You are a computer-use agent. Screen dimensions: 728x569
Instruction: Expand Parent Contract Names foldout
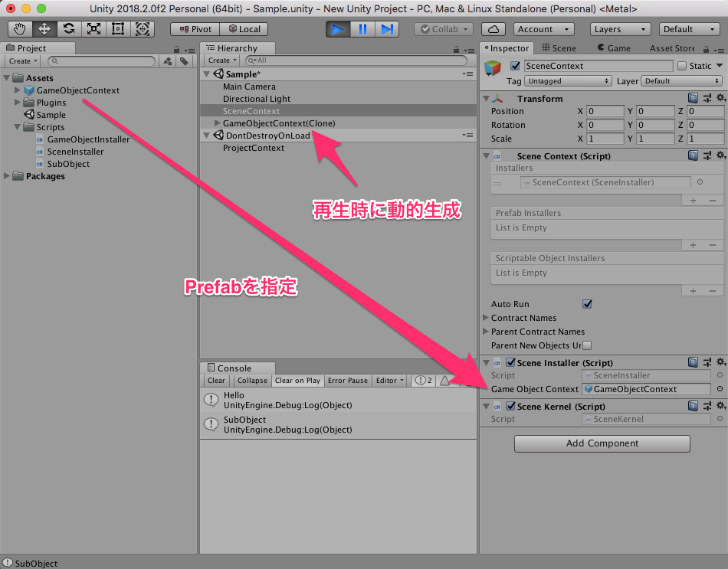(486, 332)
